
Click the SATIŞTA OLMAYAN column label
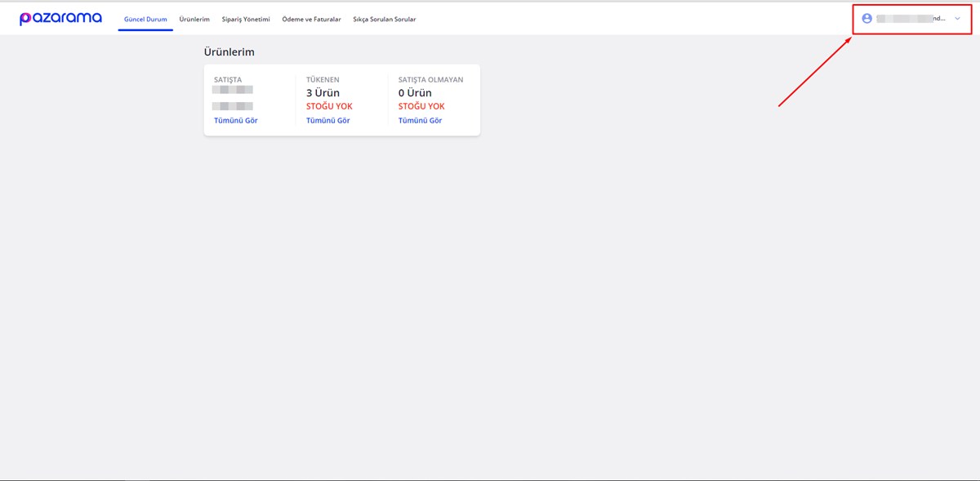point(431,79)
